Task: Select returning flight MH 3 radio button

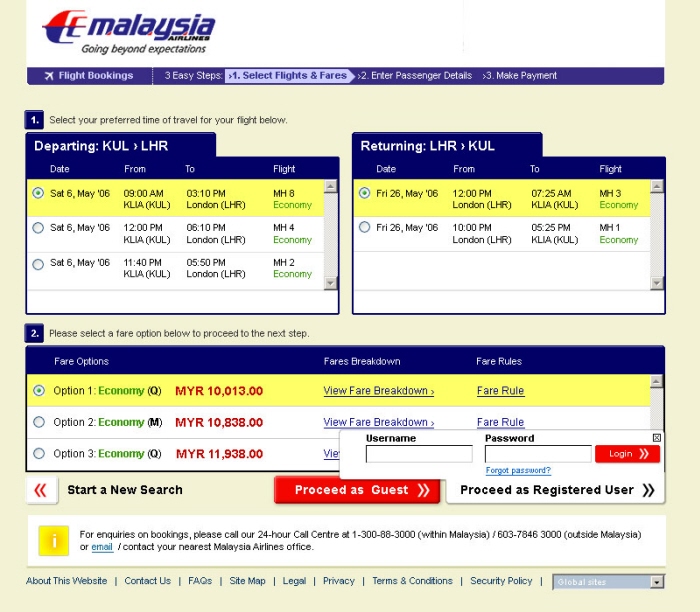Action: click(x=365, y=193)
